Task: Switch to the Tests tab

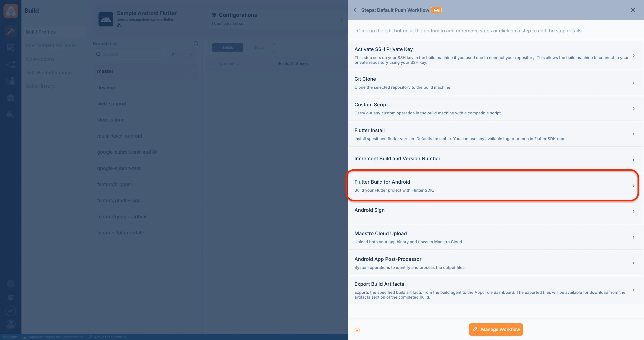Action: 259,48
